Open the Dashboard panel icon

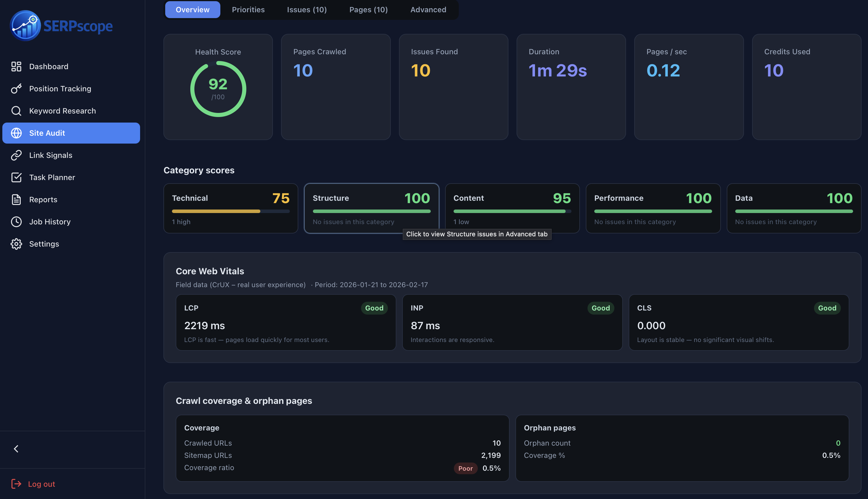[16, 67]
